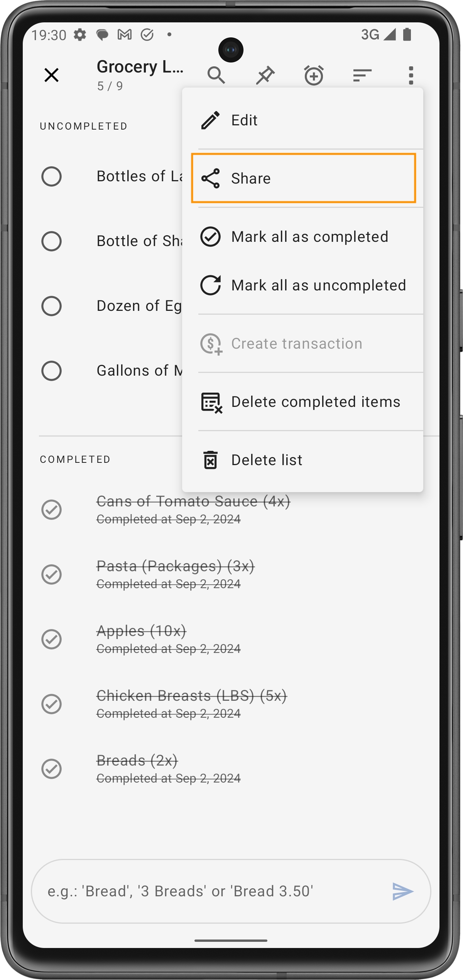Uncheck Cans of Tomato Sauce item
This screenshot has width=463, height=980.
click(x=51, y=510)
